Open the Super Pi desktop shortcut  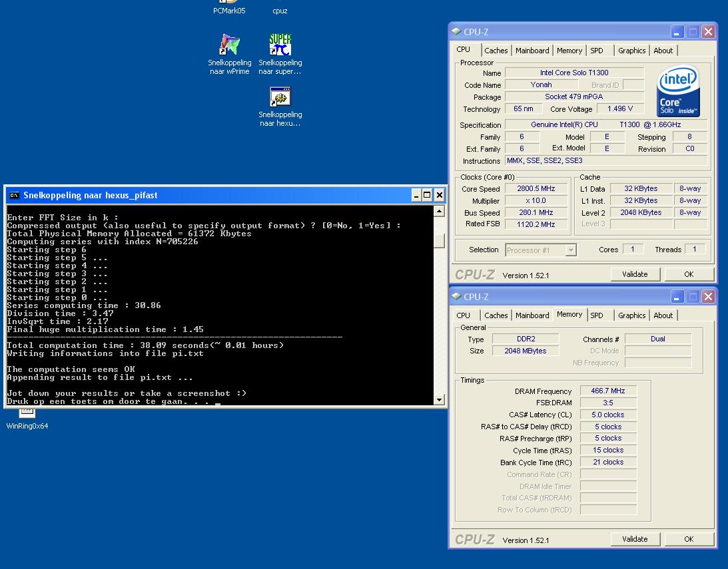point(280,54)
